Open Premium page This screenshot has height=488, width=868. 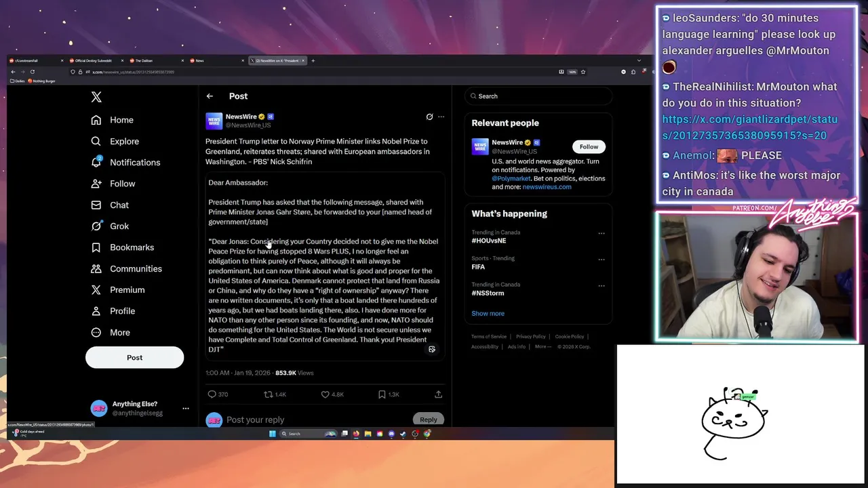coord(118,289)
